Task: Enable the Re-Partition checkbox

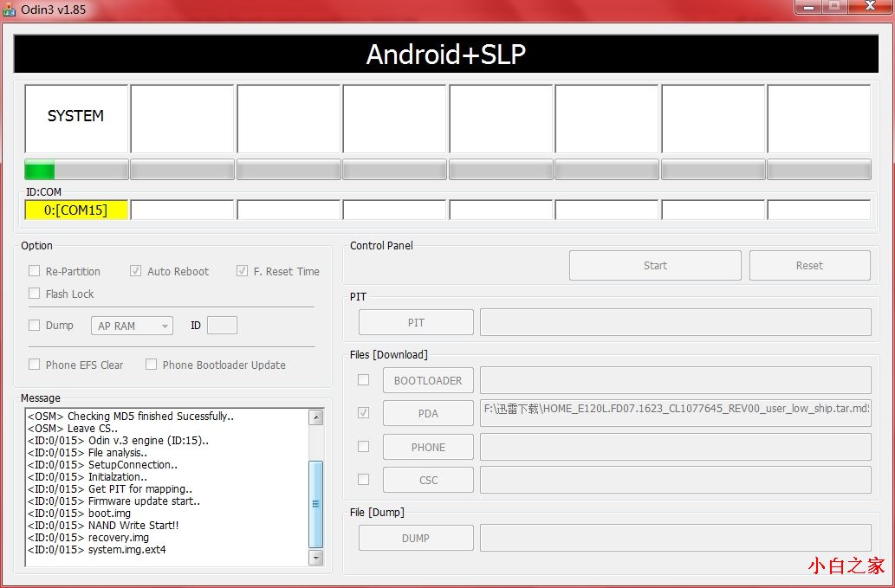Action: (35, 271)
